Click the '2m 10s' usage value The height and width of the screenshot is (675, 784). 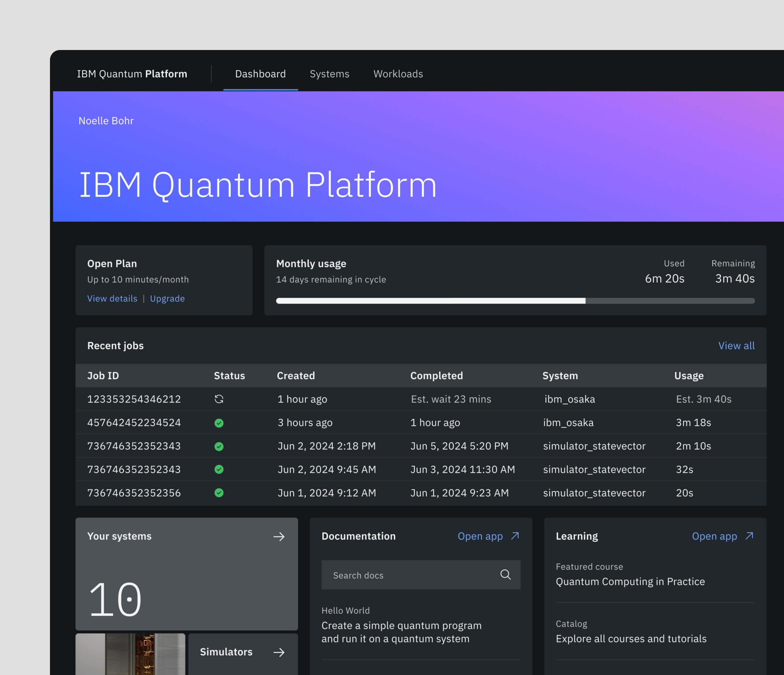(x=694, y=446)
